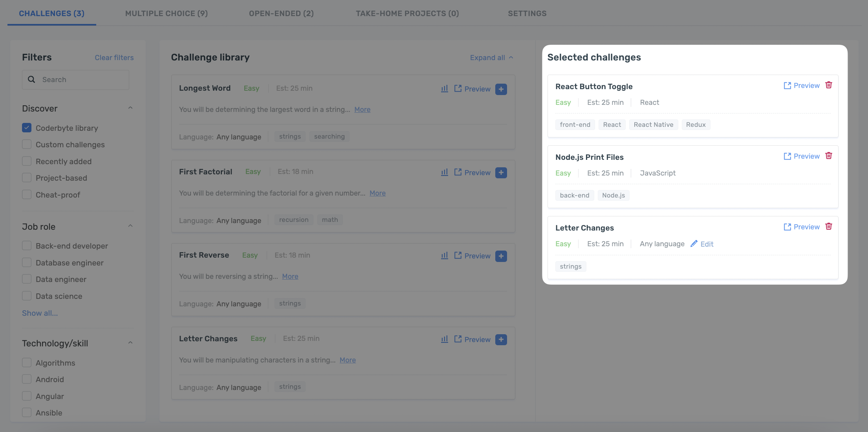The height and width of the screenshot is (432, 868).
Task: Open the Settings tab
Action: click(x=527, y=13)
